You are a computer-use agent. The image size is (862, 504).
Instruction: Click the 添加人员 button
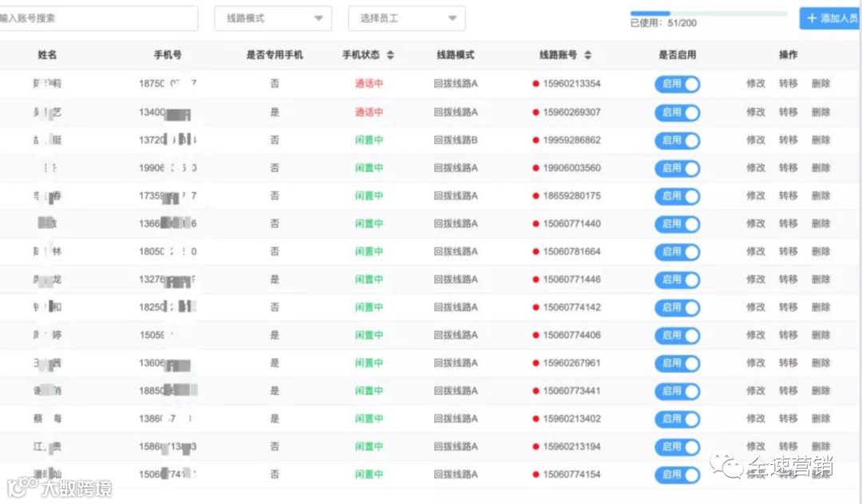pos(830,18)
